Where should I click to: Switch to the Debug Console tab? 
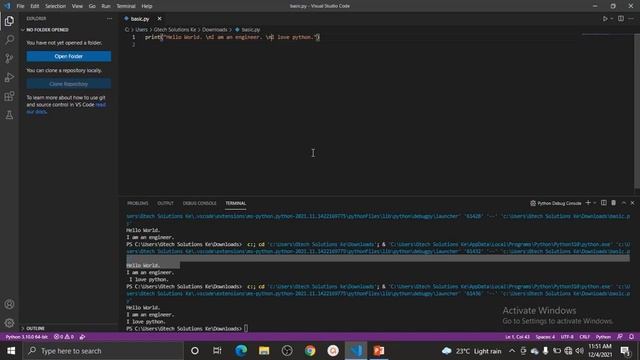(x=200, y=203)
